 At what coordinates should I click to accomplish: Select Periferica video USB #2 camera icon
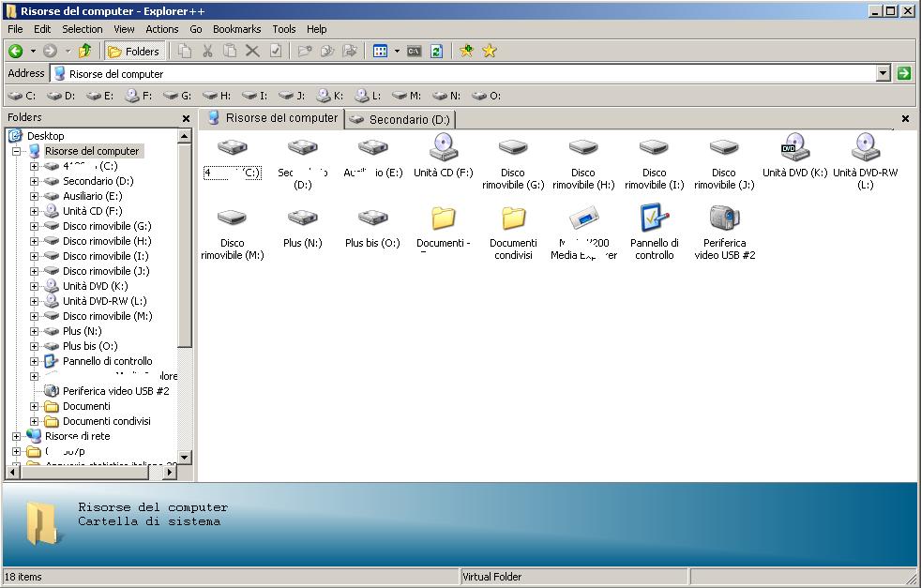[x=724, y=219]
